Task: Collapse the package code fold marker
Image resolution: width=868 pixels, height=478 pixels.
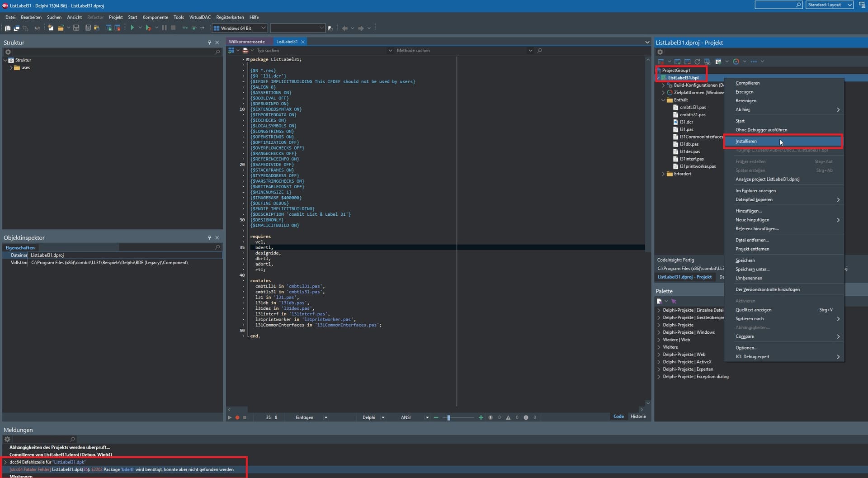Action: click(x=248, y=60)
